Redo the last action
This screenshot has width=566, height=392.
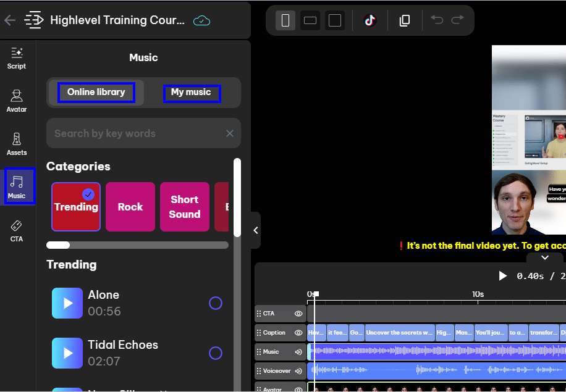pos(458,20)
